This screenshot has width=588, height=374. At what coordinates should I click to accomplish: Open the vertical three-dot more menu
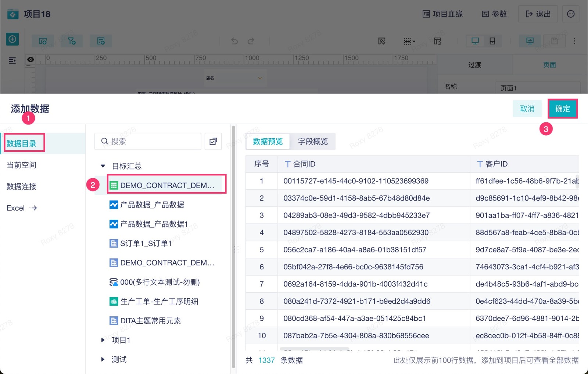574,41
